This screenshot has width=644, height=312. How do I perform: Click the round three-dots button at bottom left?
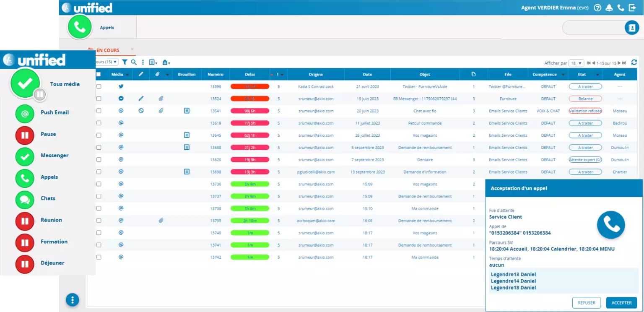tap(73, 299)
